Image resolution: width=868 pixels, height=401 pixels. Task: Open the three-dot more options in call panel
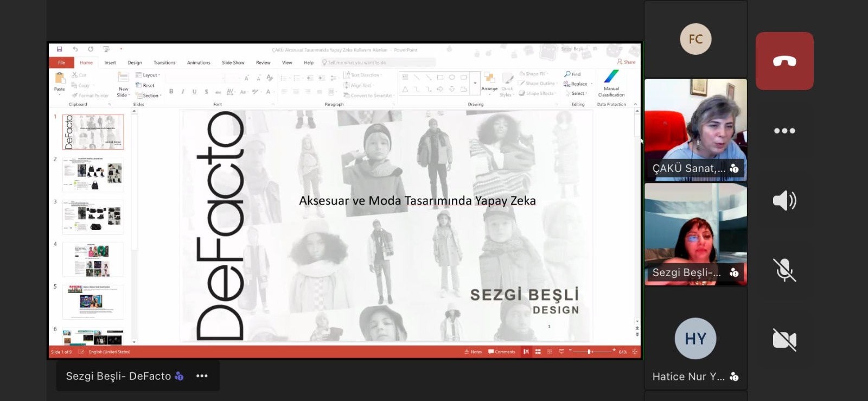[x=784, y=131]
